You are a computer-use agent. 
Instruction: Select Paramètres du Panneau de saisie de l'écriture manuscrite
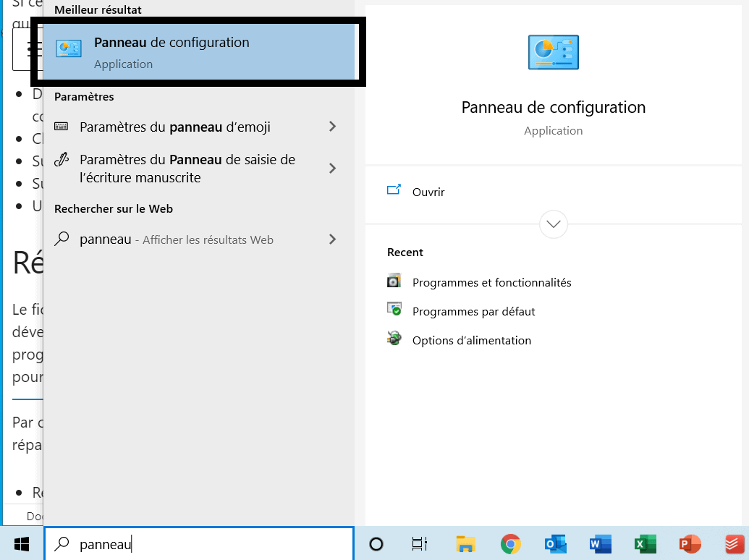pos(199,169)
